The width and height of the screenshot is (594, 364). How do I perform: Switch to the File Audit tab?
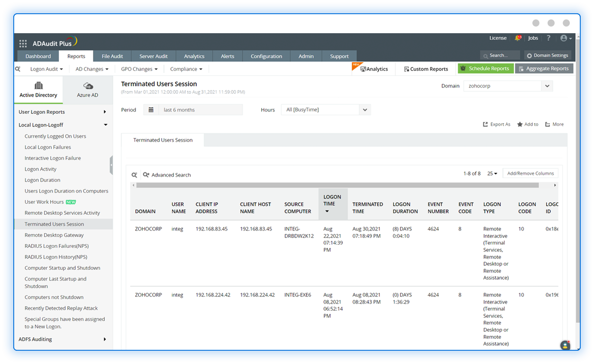pyautogui.click(x=112, y=56)
